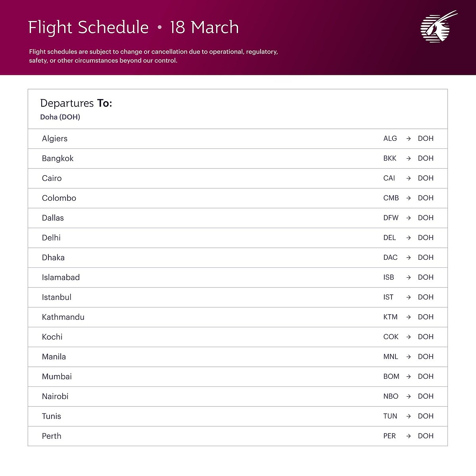This screenshot has height=476, width=476.
Task: Click the Flight Schedule 18 March heading
Action: tap(133, 27)
